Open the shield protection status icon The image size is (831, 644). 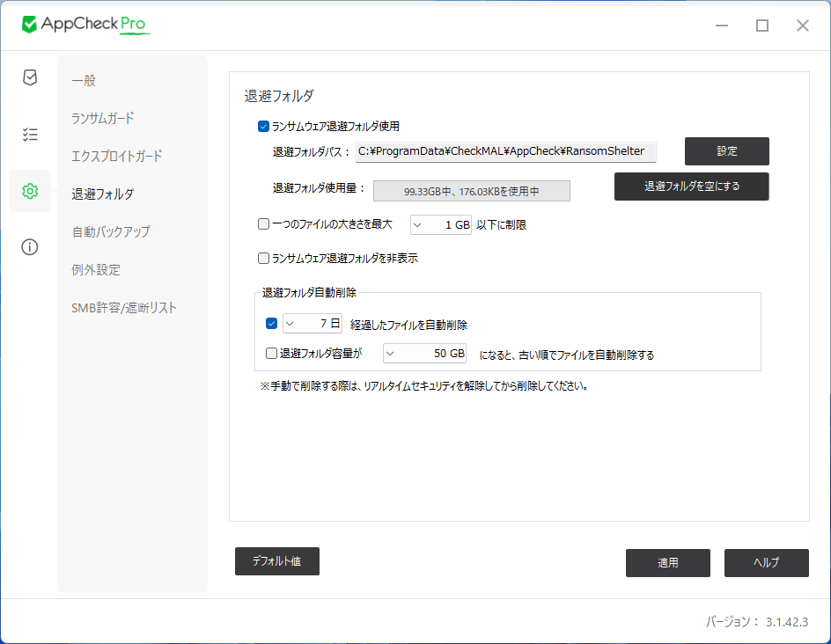(30, 77)
